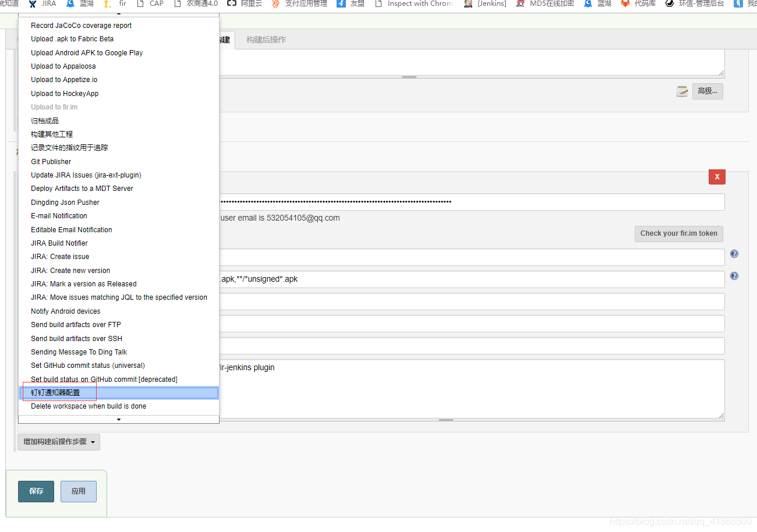Viewport: 757px width, 532px height.
Task: Open the MD5在线加密 bookmark
Action: [545, 3]
